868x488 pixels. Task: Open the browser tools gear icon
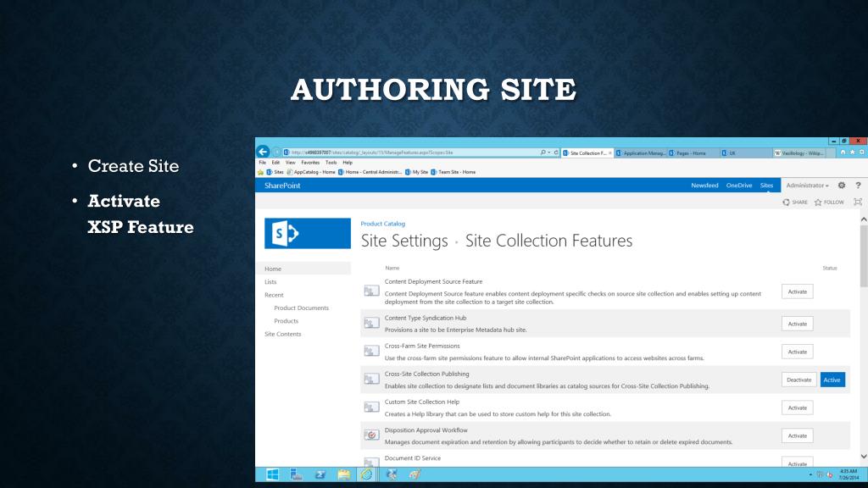861,152
